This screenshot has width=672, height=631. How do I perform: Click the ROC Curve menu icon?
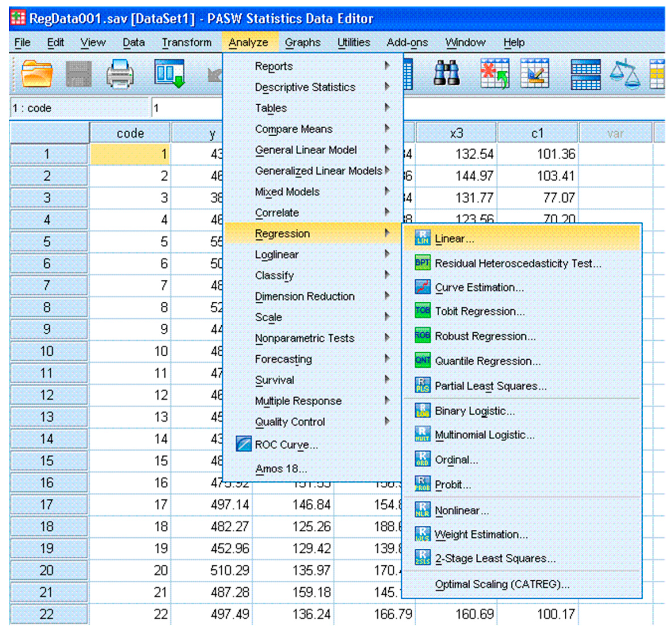pyautogui.click(x=243, y=444)
